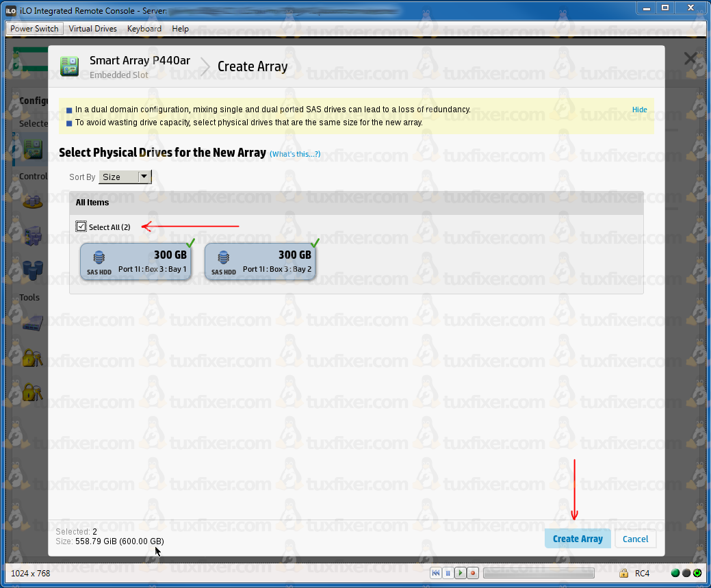Toggle the Select All (2) checkbox
The width and height of the screenshot is (711, 588).
[81, 227]
